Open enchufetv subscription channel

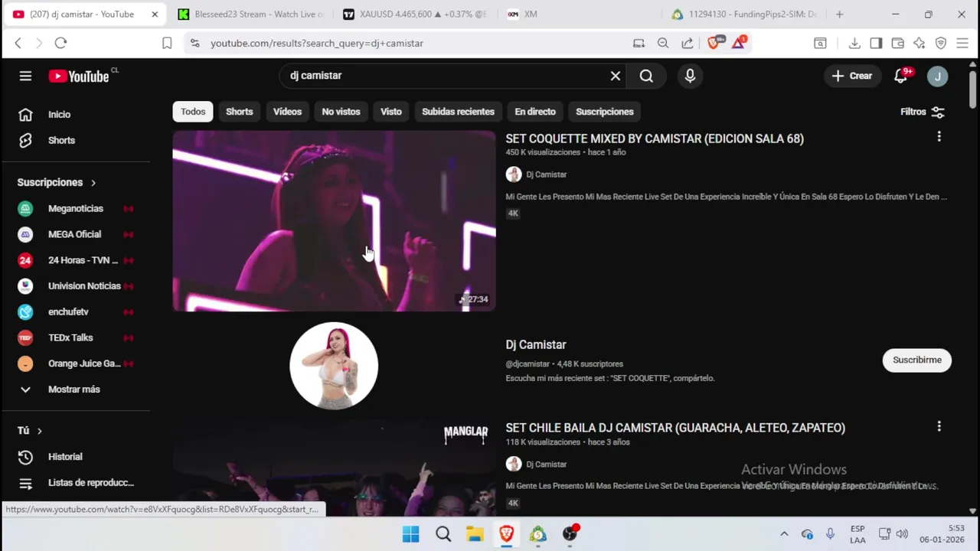pos(75,311)
